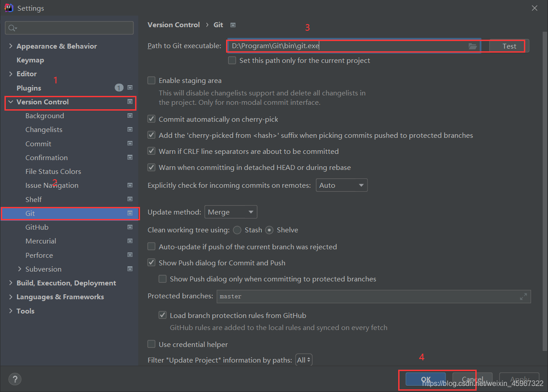This screenshot has width=548, height=392.
Task: Expand the Protected branches field editor
Action: click(x=523, y=297)
